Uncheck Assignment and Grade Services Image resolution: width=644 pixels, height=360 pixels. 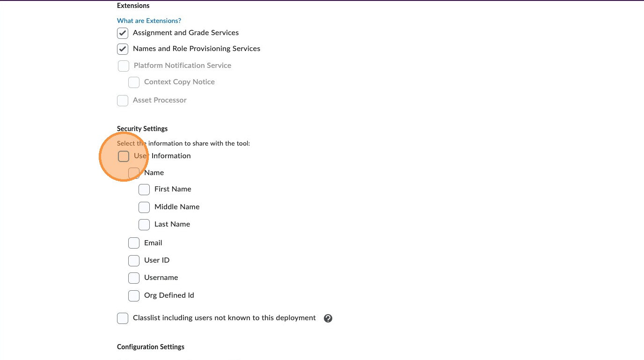point(123,33)
